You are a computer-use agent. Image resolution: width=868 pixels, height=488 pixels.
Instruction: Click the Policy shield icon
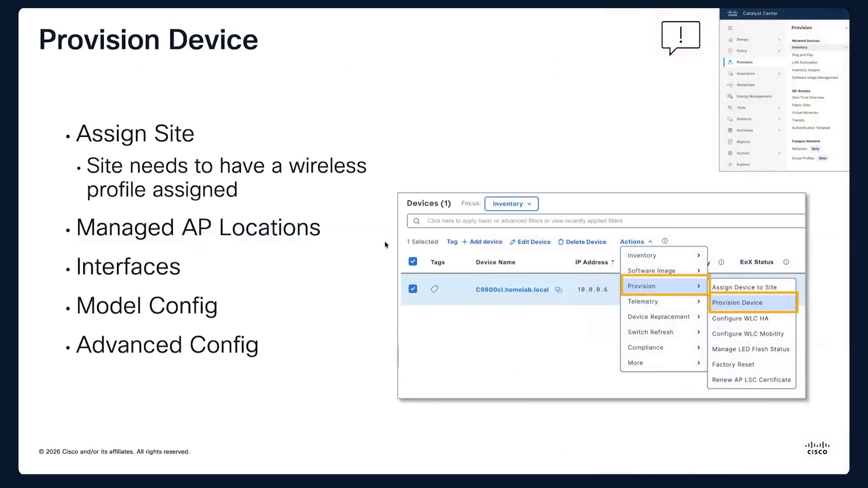point(730,51)
